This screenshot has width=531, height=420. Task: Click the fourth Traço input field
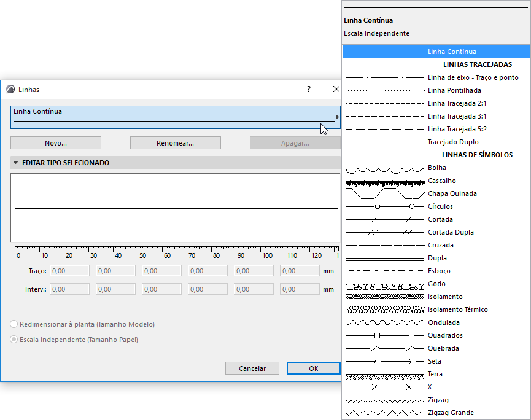tap(207, 271)
